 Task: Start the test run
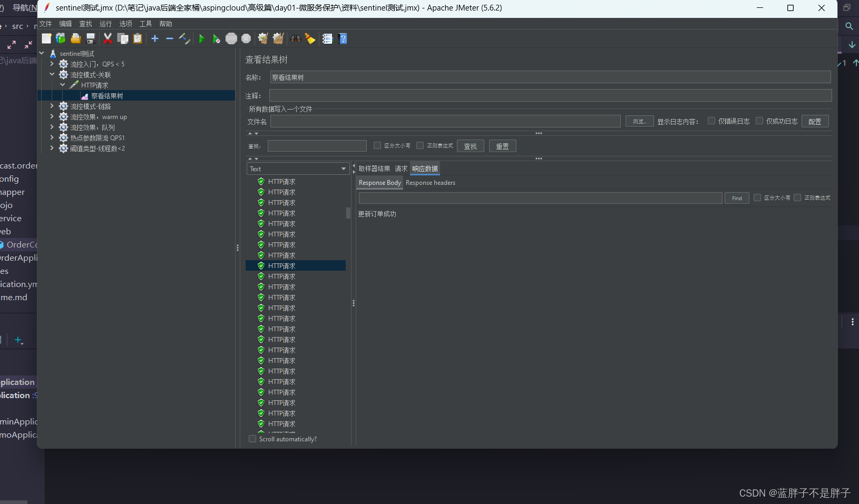pyautogui.click(x=201, y=38)
